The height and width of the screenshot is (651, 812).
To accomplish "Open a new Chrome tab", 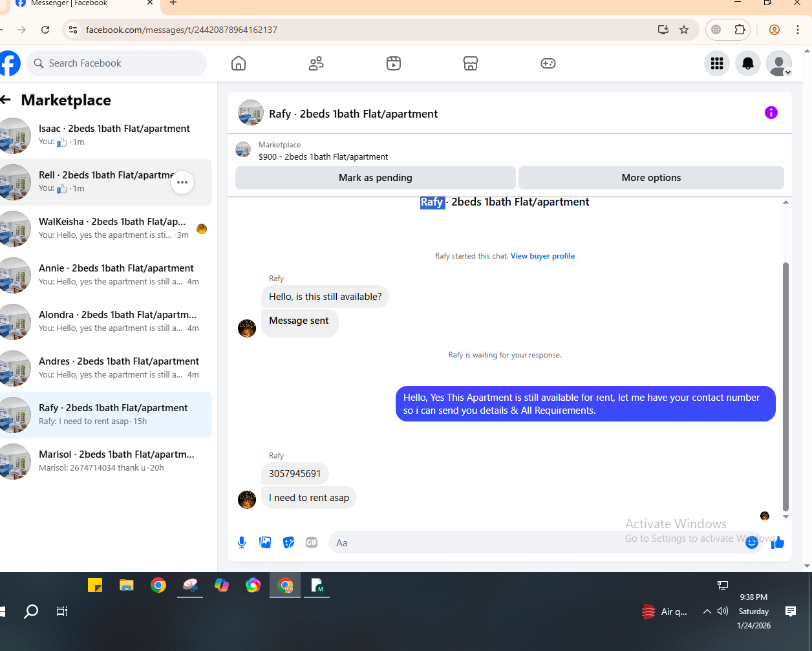I will [173, 3].
